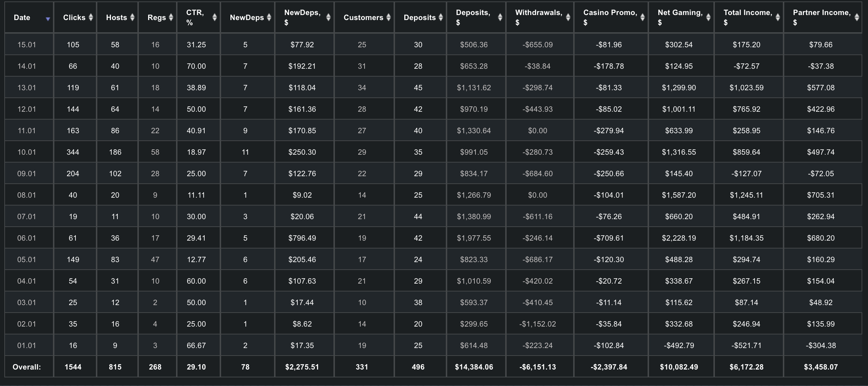The height and width of the screenshot is (386, 868).
Task: Click the $1,023.59 Total Income cell
Action: pyautogui.click(x=746, y=88)
